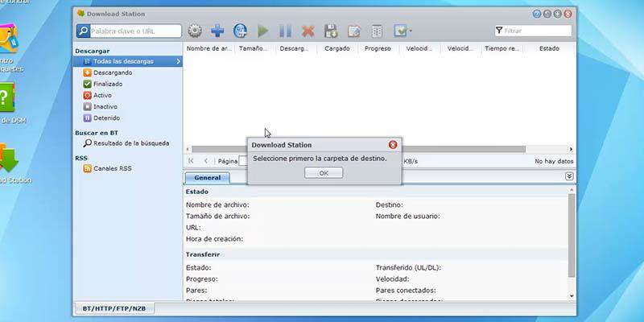Sort by the Estado column header
Image resolution: width=644 pixels, height=322 pixels.
(549, 48)
